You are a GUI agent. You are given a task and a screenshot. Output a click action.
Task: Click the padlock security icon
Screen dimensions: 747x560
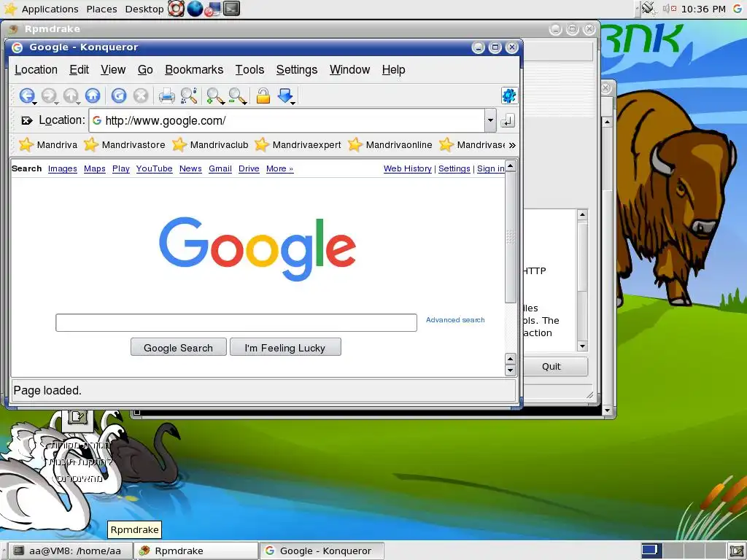[x=263, y=96]
